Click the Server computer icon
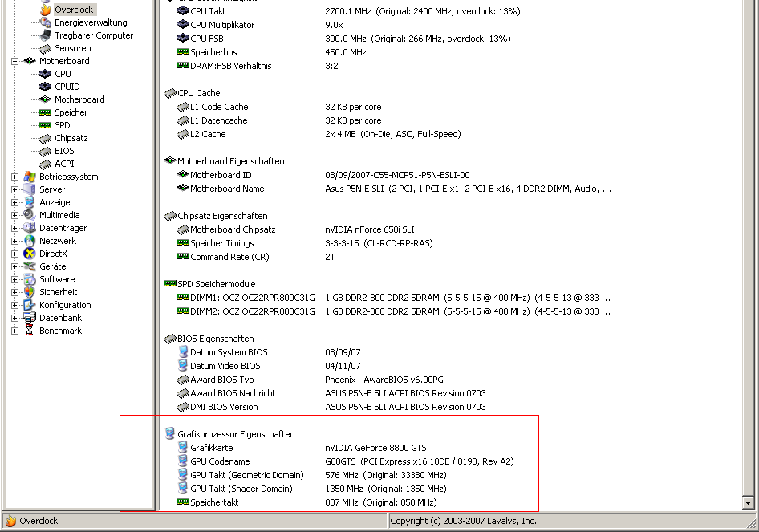Image resolution: width=759 pixels, height=532 pixels. (x=30, y=189)
